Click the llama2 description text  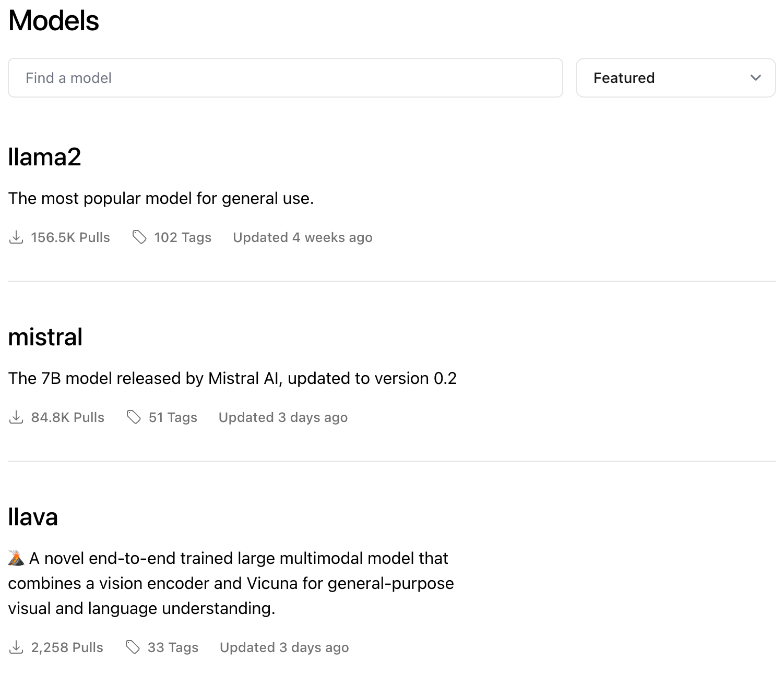(161, 199)
